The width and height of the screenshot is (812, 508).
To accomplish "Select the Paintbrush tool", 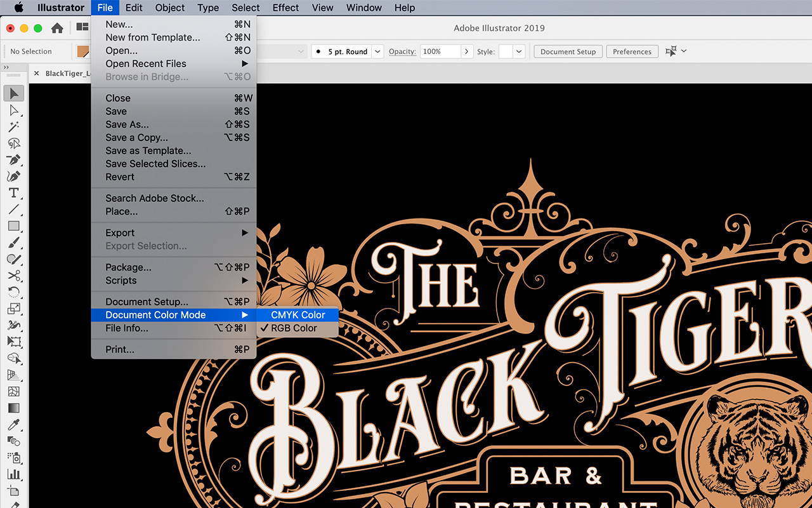I will point(14,243).
